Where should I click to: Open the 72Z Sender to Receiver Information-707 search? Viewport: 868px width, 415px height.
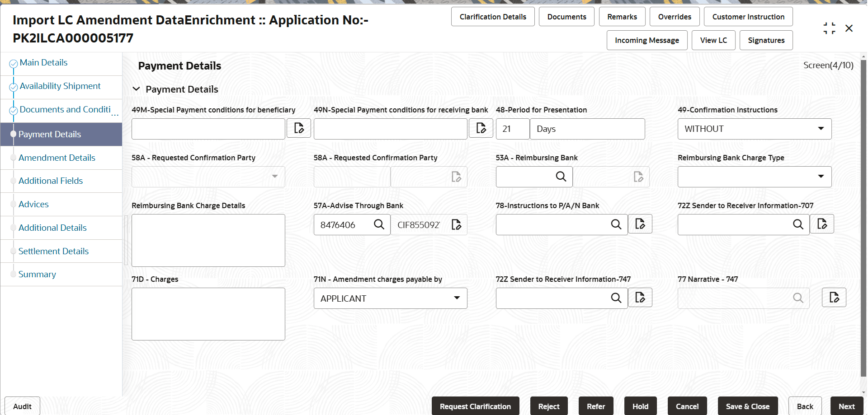pyautogui.click(x=798, y=224)
